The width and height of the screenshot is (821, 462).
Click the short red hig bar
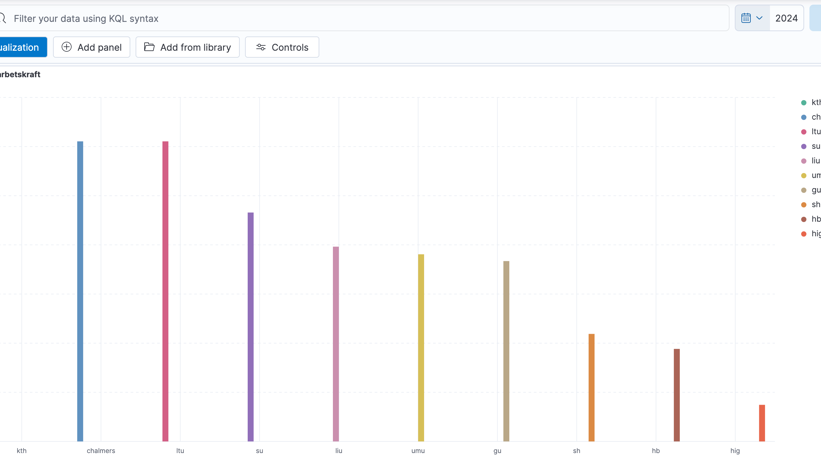click(x=762, y=423)
